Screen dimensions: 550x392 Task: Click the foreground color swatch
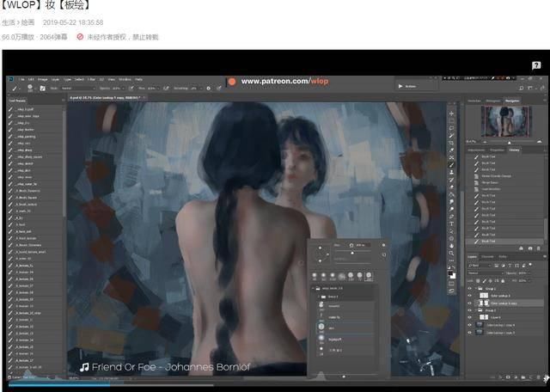(x=450, y=273)
